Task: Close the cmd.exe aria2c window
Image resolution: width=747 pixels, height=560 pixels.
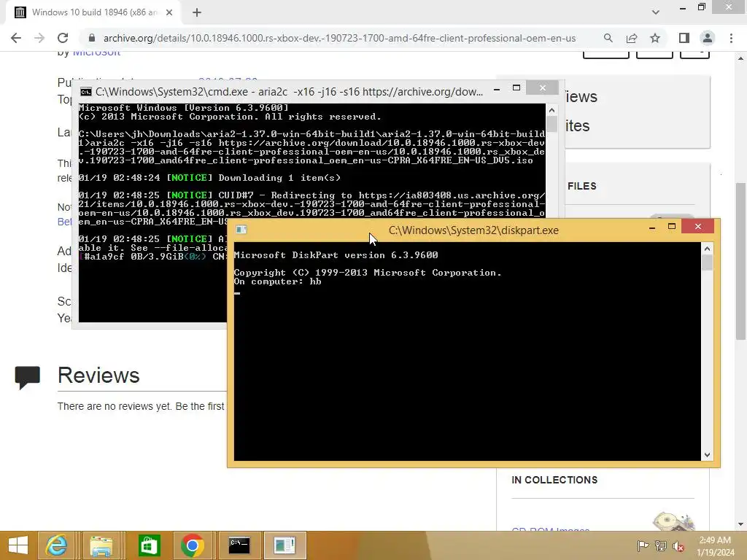Action: (542, 88)
